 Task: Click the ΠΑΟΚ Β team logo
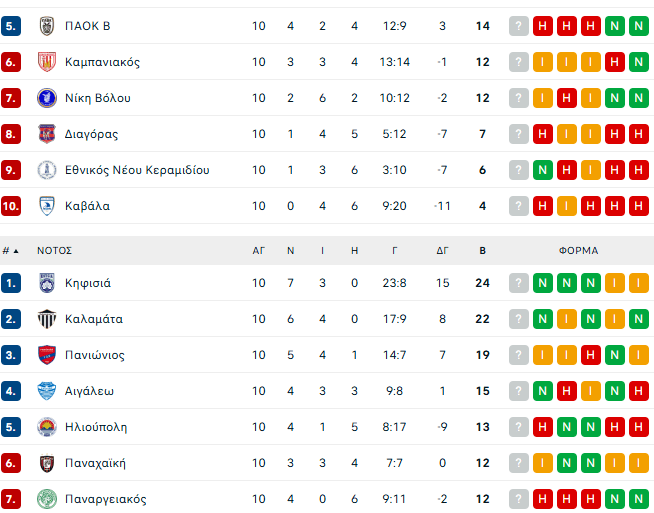point(46,26)
